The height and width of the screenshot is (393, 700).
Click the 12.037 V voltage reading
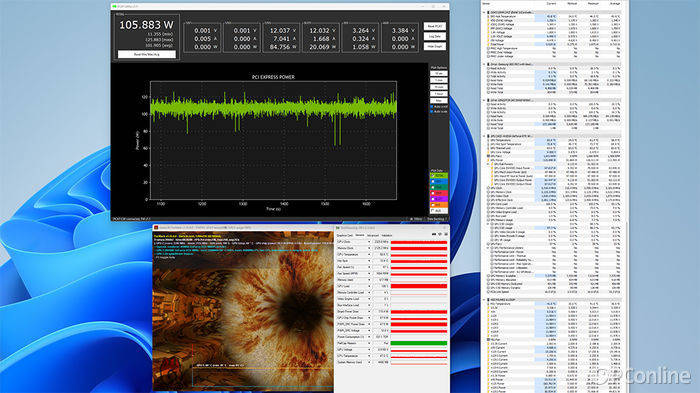point(282,30)
